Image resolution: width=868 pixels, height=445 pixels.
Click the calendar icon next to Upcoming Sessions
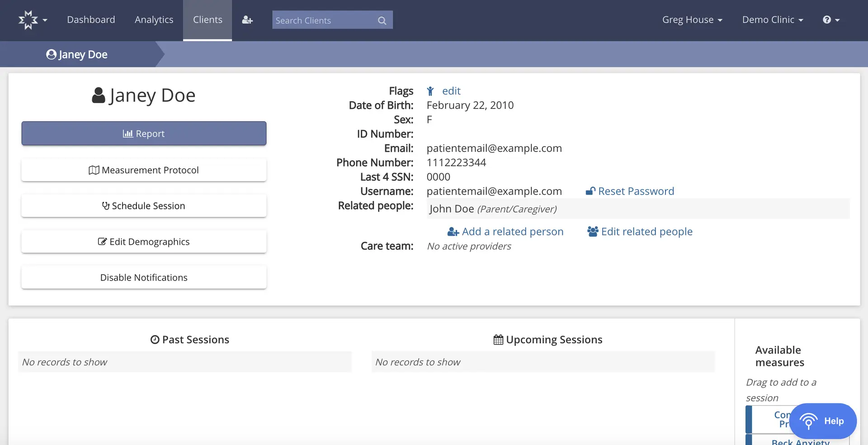pyautogui.click(x=498, y=339)
